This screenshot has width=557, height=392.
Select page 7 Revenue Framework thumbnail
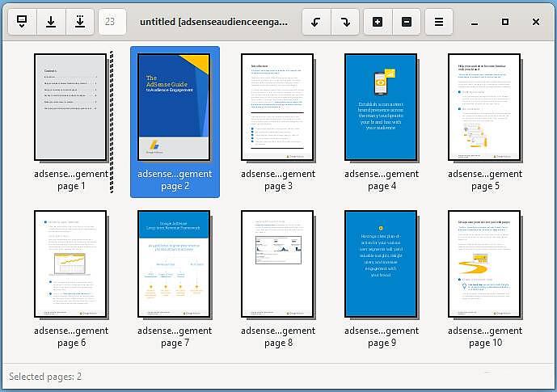coord(174,263)
